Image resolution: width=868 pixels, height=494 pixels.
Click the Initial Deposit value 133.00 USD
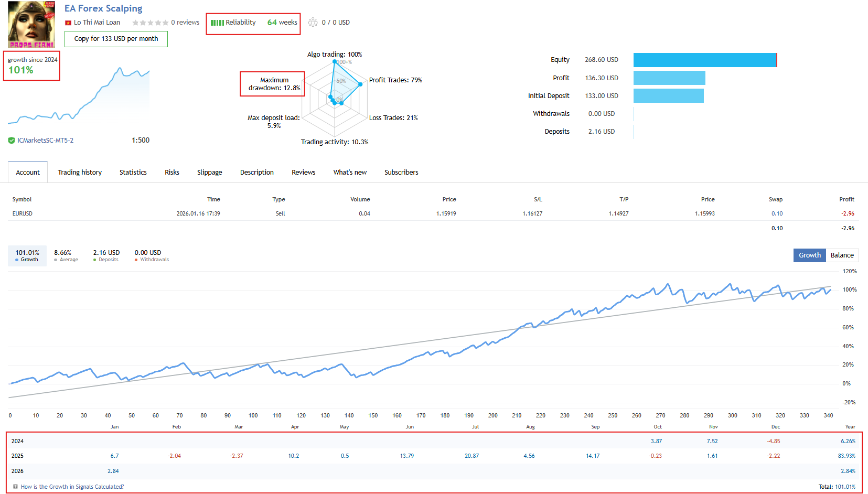tap(602, 96)
